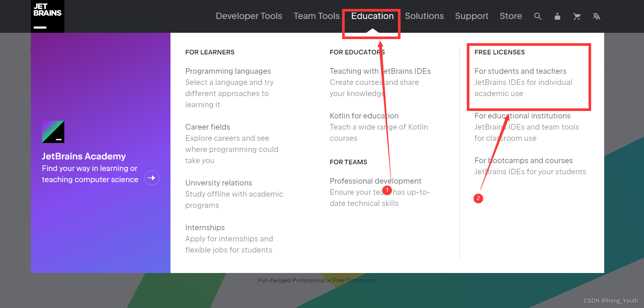Open For bootcamps and courses link
This screenshot has height=308, width=644.
(x=524, y=161)
